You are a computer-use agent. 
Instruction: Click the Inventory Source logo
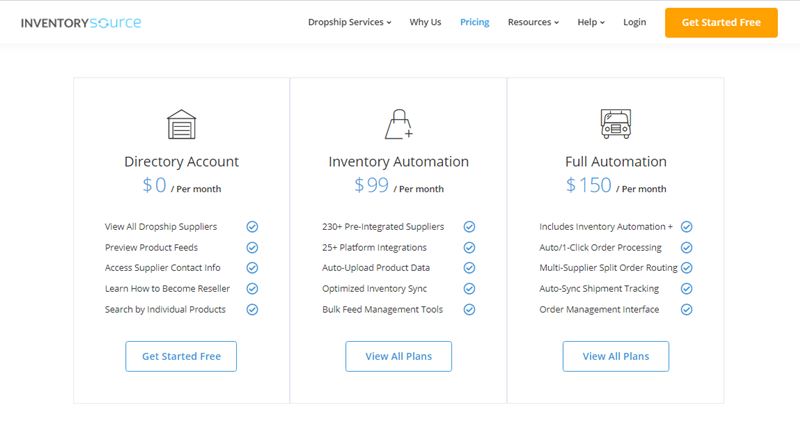point(81,23)
